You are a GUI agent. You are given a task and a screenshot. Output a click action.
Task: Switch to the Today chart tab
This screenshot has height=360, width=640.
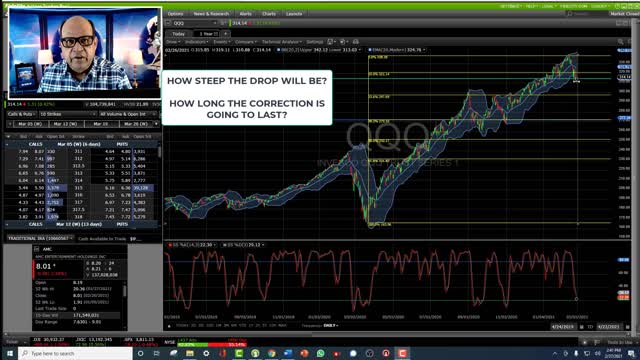coord(178,33)
